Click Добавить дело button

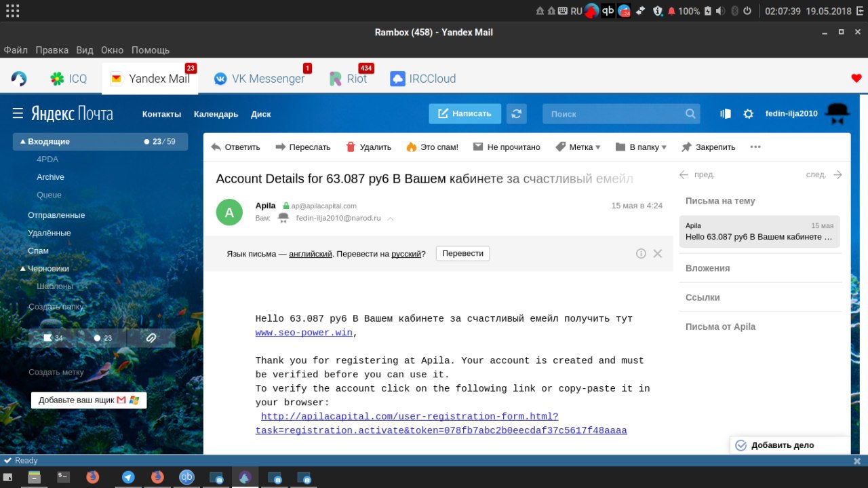(x=790, y=445)
